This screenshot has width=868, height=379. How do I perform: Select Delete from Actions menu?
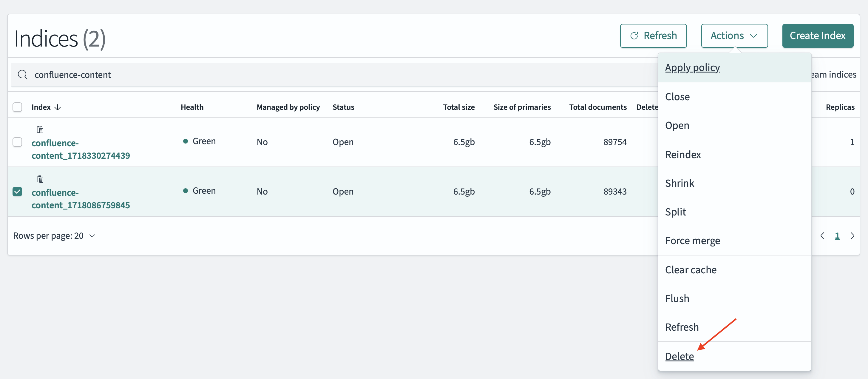pyautogui.click(x=679, y=356)
